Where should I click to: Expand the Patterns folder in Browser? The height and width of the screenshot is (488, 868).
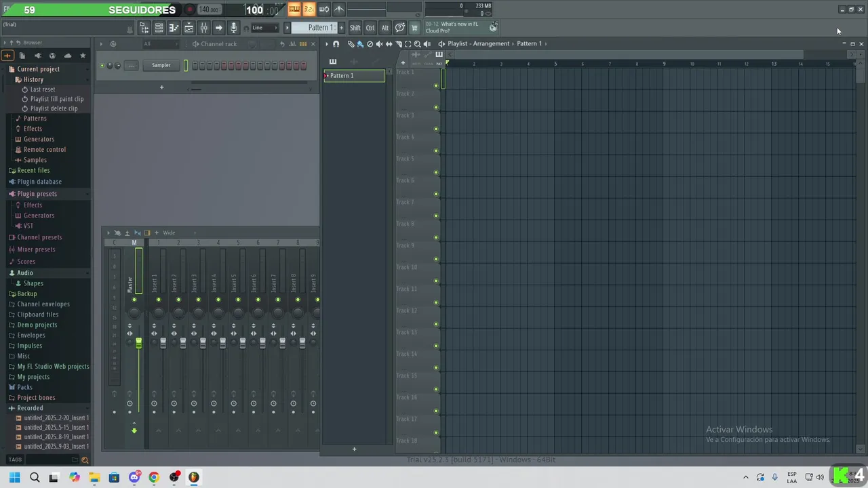[x=35, y=119]
